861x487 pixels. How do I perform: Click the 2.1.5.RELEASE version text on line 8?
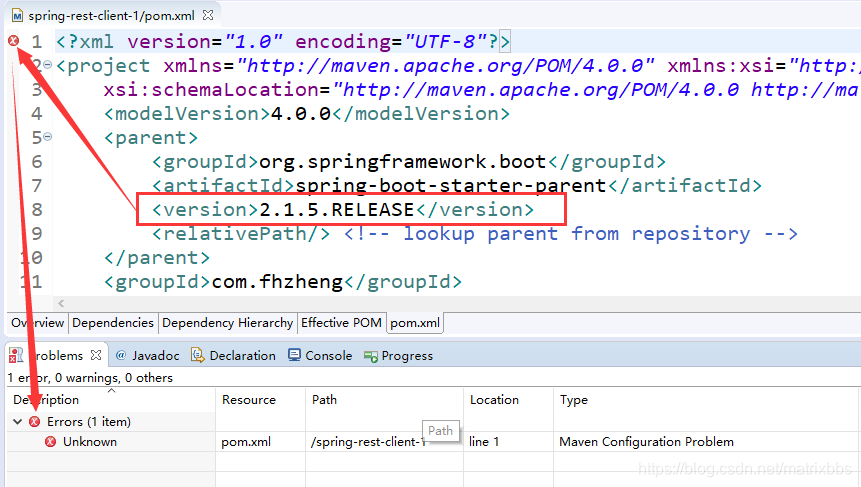(337, 210)
